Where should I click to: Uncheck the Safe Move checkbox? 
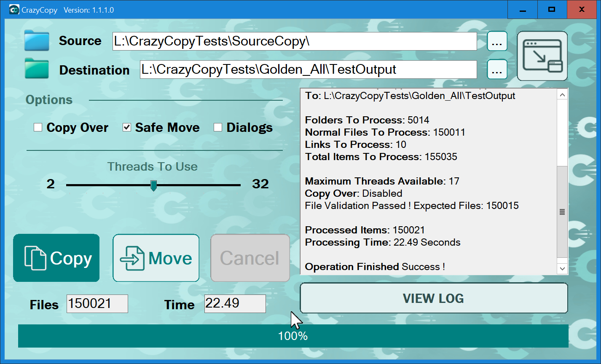[x=127, y=127]
